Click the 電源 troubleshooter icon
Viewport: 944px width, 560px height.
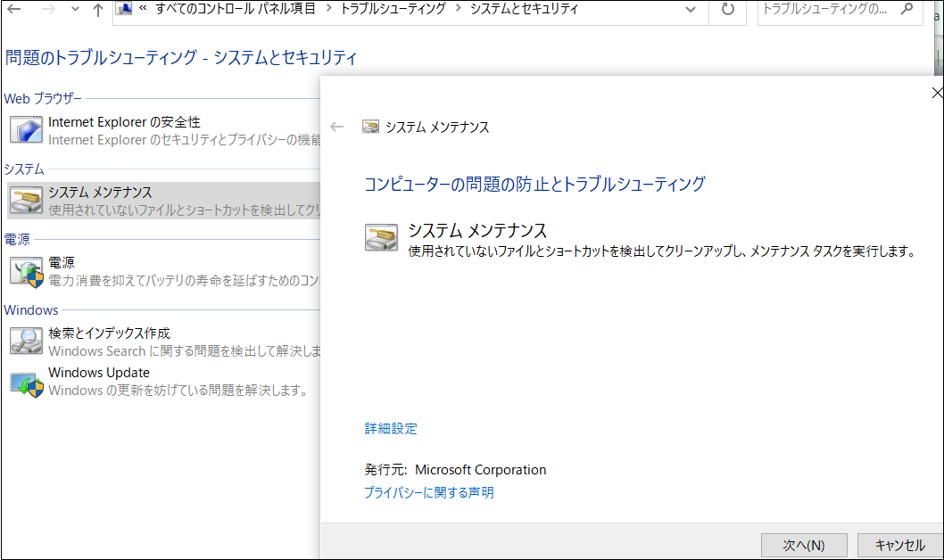(27, 271)
